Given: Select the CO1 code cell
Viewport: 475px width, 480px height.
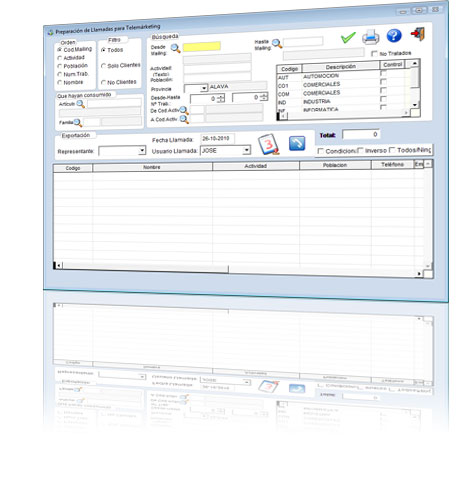Looking at the screenshot, I should 283,86.
